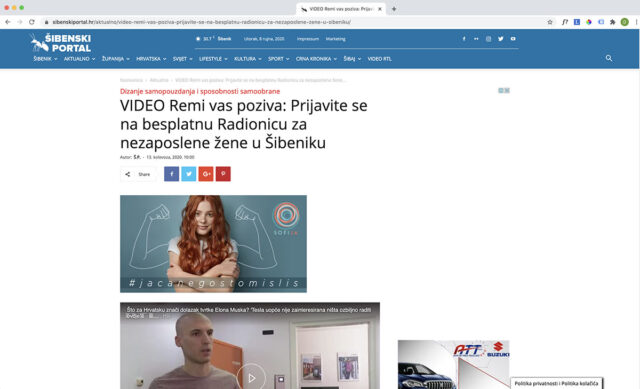Click the Naslovnica breadcrumb link
This screenshot has height=389, width=640.
[131, 80]
